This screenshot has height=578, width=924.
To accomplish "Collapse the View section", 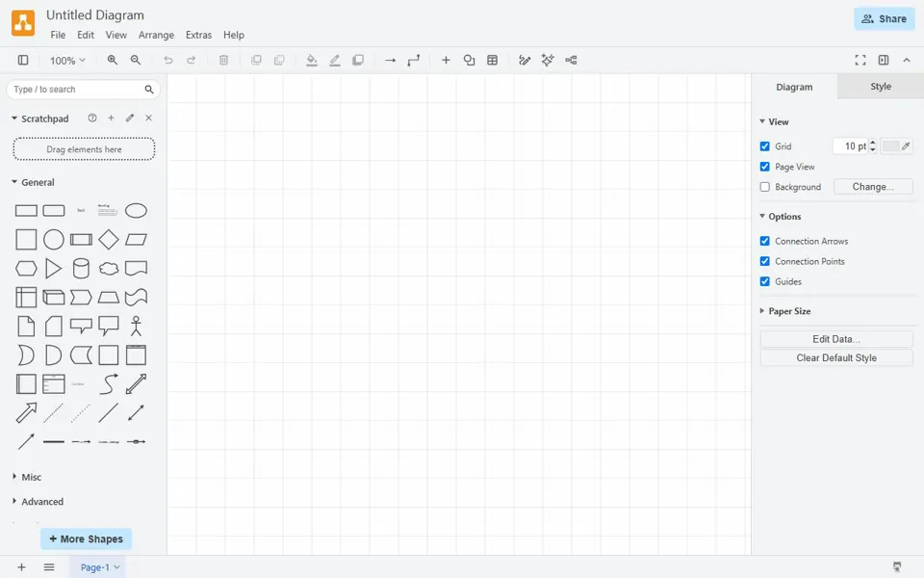I will coord(762,121).
